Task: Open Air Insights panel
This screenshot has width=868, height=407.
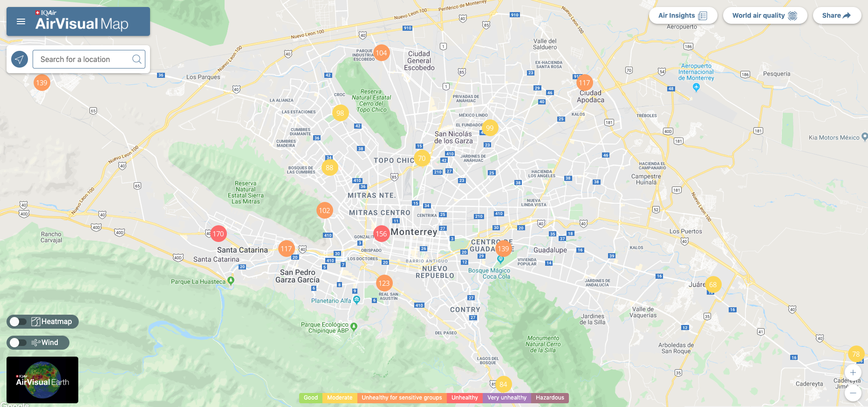Action: point(683,15)
